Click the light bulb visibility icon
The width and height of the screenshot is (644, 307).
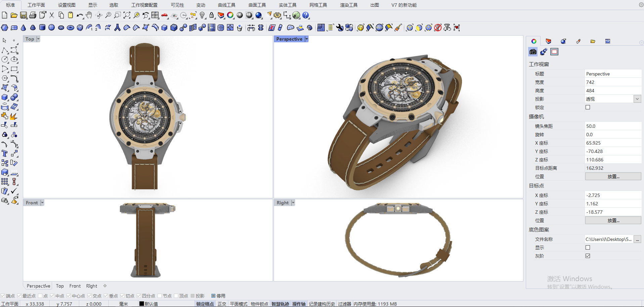[202, 15]
